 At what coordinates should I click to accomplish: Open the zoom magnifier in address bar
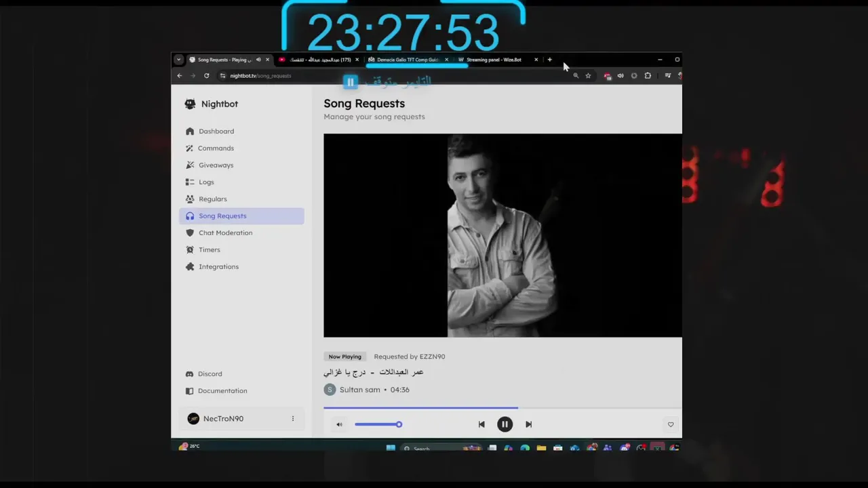576,75
